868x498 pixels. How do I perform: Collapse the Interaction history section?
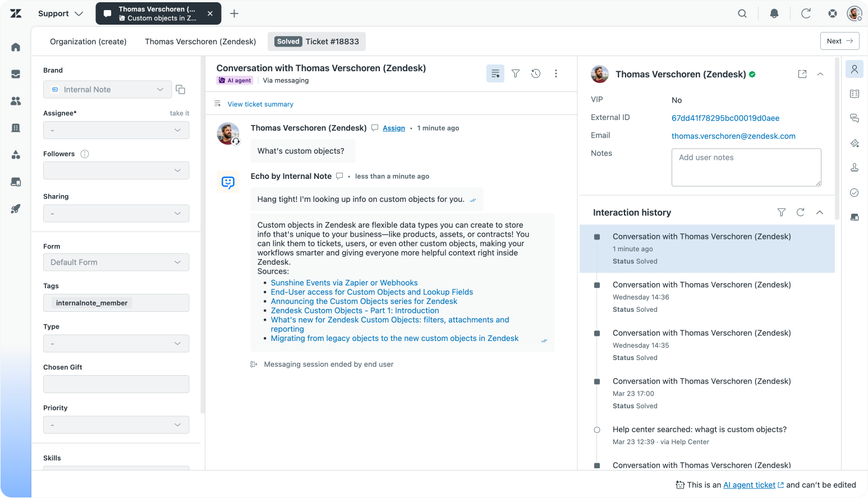[x=820, y=212]
